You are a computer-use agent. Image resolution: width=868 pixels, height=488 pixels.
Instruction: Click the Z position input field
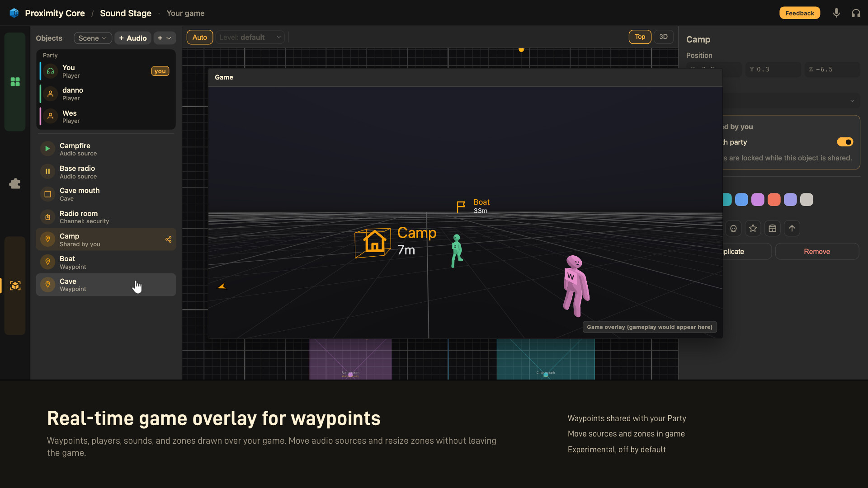(832, 70)
